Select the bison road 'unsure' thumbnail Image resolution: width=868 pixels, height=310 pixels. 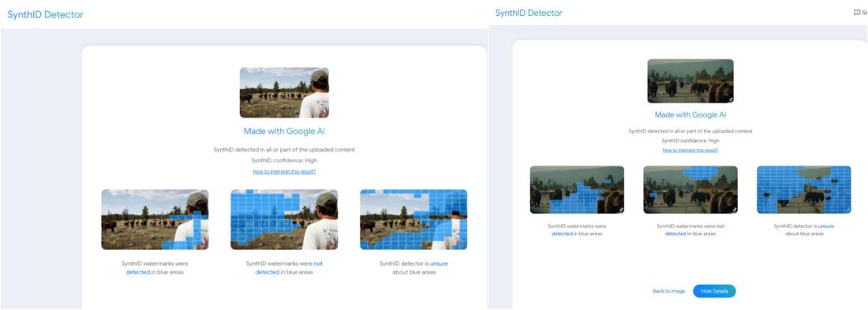(x=804, y=190)
